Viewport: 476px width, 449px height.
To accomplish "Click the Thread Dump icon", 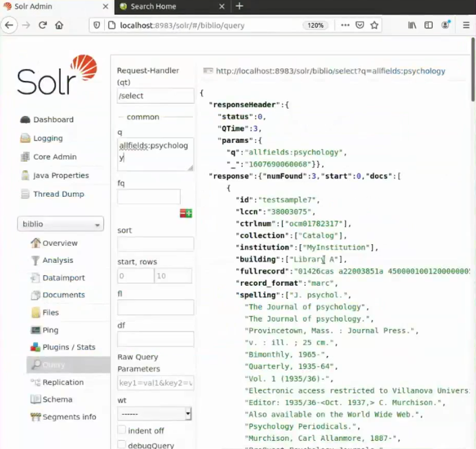I will pyautogui.click(x=25, y=194).
